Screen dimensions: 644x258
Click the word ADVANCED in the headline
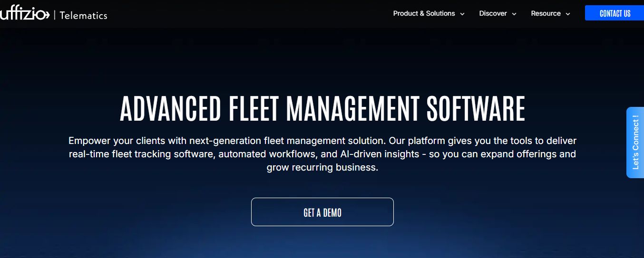pos(170,109)
